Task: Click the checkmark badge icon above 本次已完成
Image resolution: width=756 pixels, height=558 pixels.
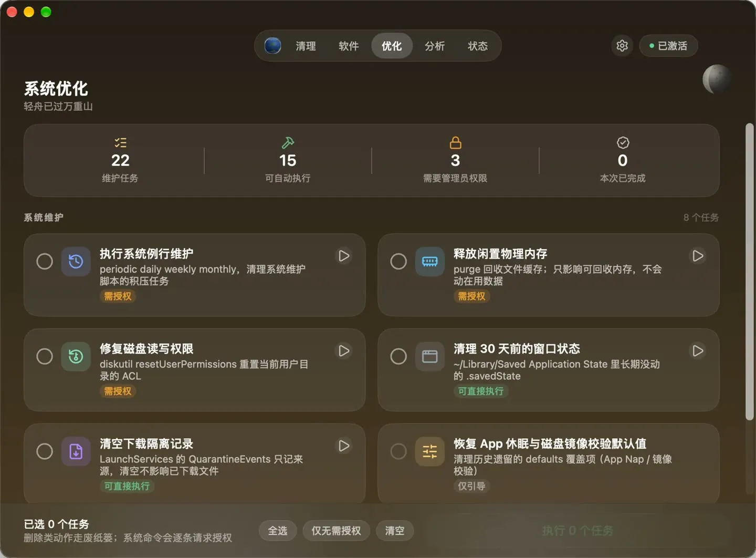Action: tap(623, 142)
